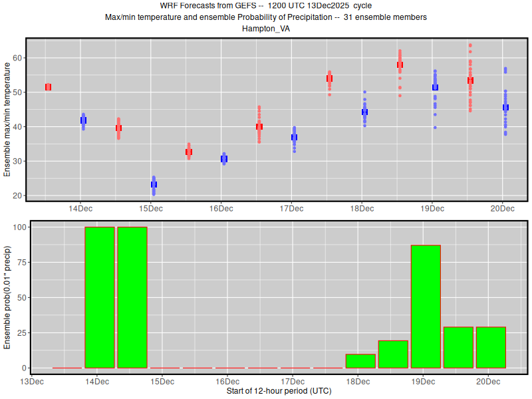Screen dimensions: 532x399
Task: Click the blue temperature marker at 14Dec
Action: (x=83, y=120)
